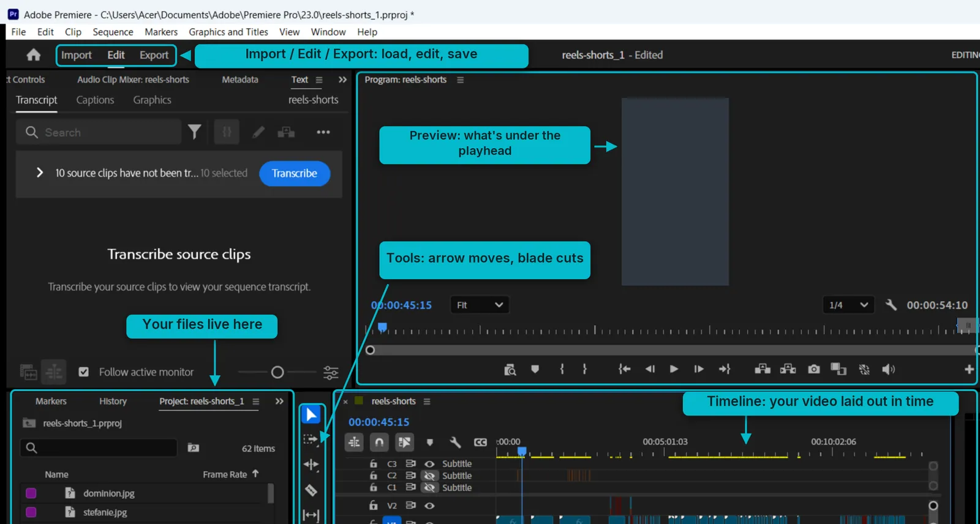The width and height of the screenshot is (980, 524).
Task: Select the Ripple Edit tool
Action: [x=311, y=465]
